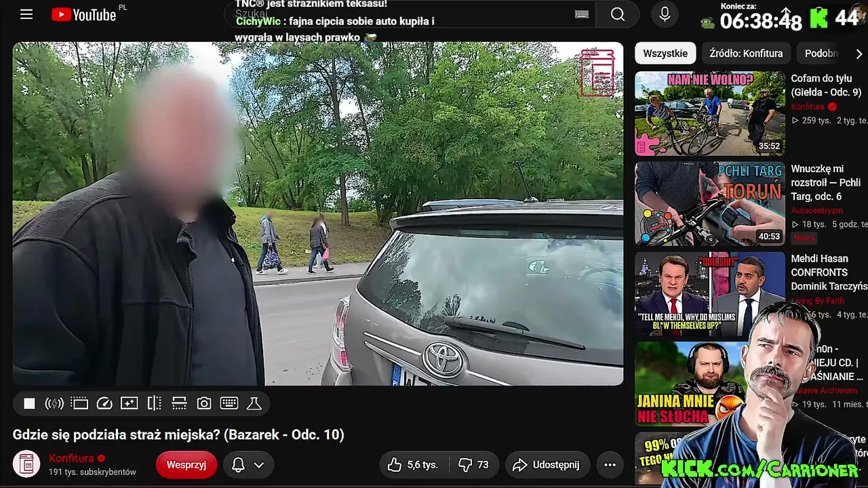
Task: Select the Wszystkie filter chip
Action: click(x=665, y=54)
